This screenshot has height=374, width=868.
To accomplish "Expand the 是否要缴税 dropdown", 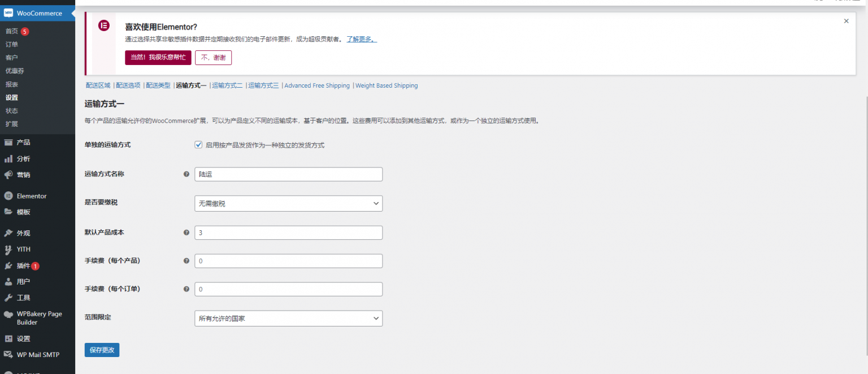I will pos(288,204).
